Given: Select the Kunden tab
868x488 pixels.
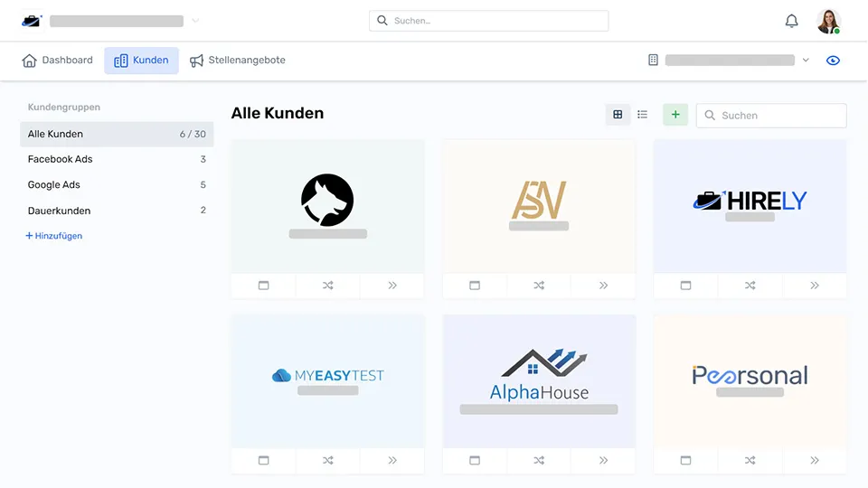Looking at the screenshot, I should 141,61.
